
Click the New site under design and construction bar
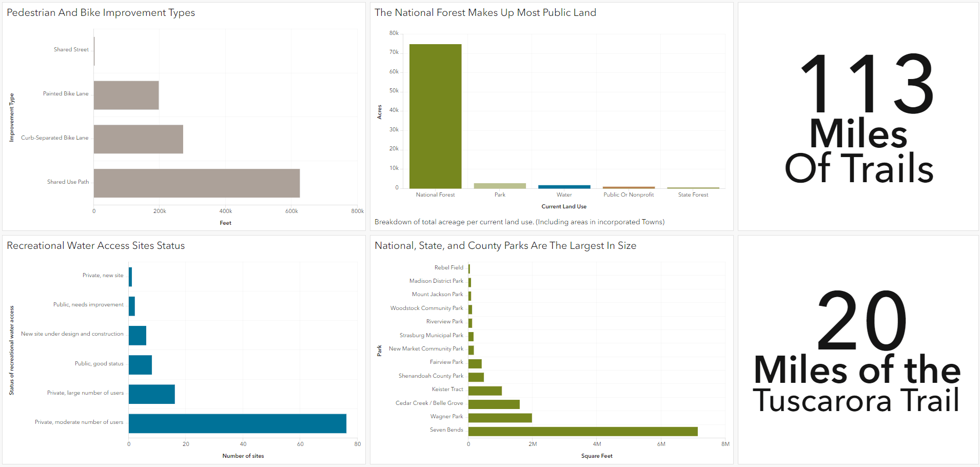pyautogui.click(x=137, y=336)
